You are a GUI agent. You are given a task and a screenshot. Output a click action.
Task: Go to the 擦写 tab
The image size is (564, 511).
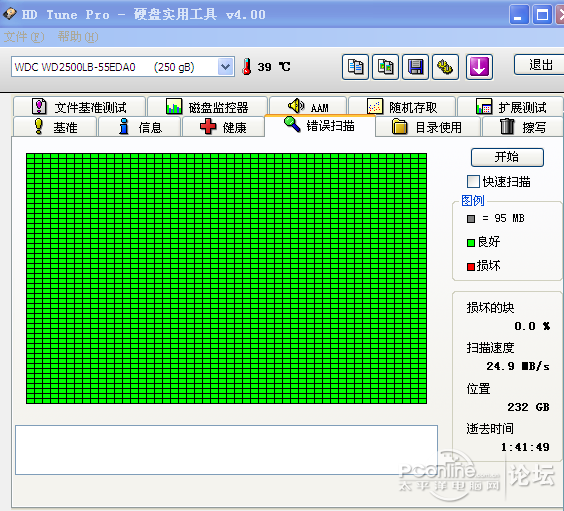click(x=523, y=127)
